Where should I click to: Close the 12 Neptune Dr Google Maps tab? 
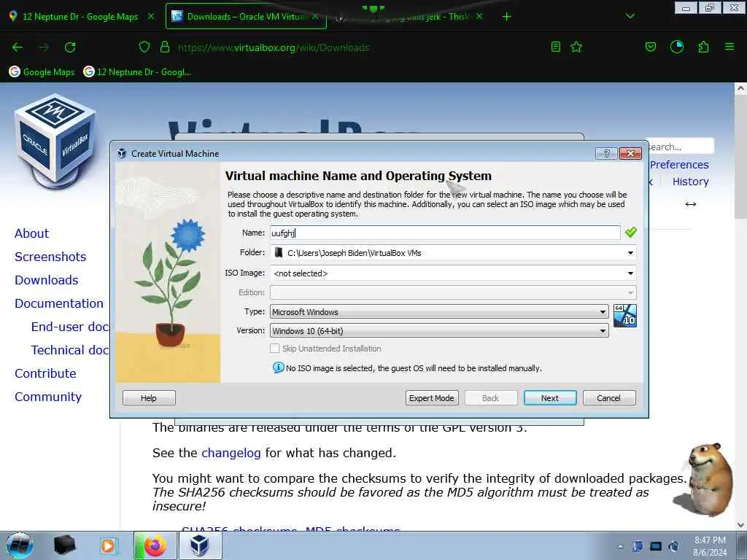point(150,16)
